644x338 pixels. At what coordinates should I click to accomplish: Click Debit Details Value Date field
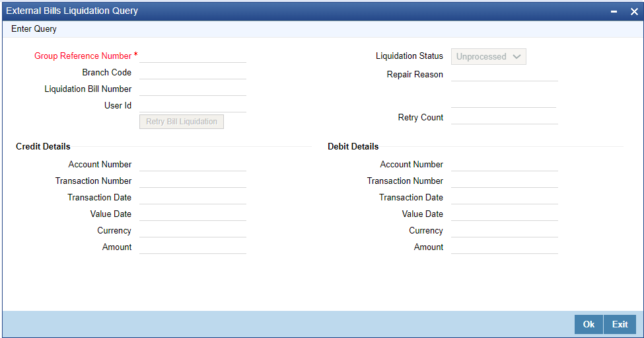[505, 214]
